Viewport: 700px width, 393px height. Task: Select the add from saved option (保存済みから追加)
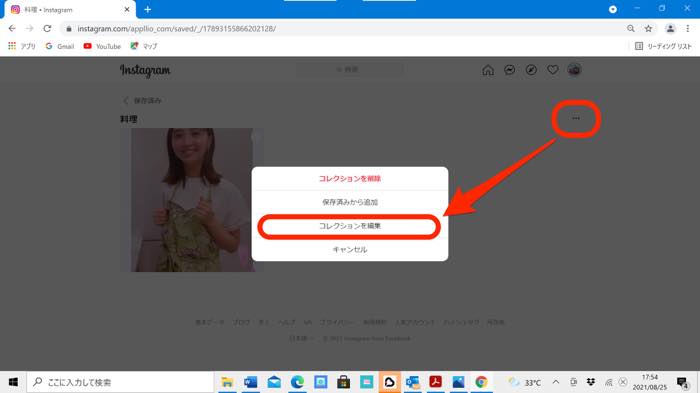pos(350,202)
